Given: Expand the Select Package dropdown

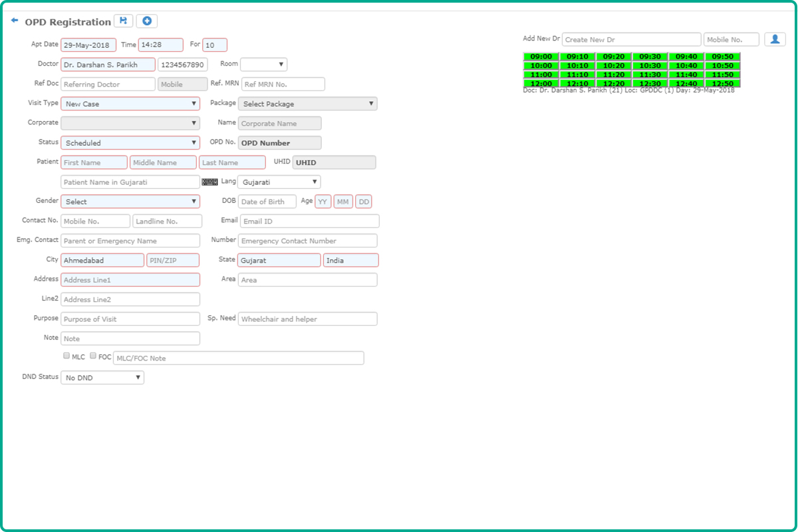Looking at the screenshot, I should click(x=307, y=104).
